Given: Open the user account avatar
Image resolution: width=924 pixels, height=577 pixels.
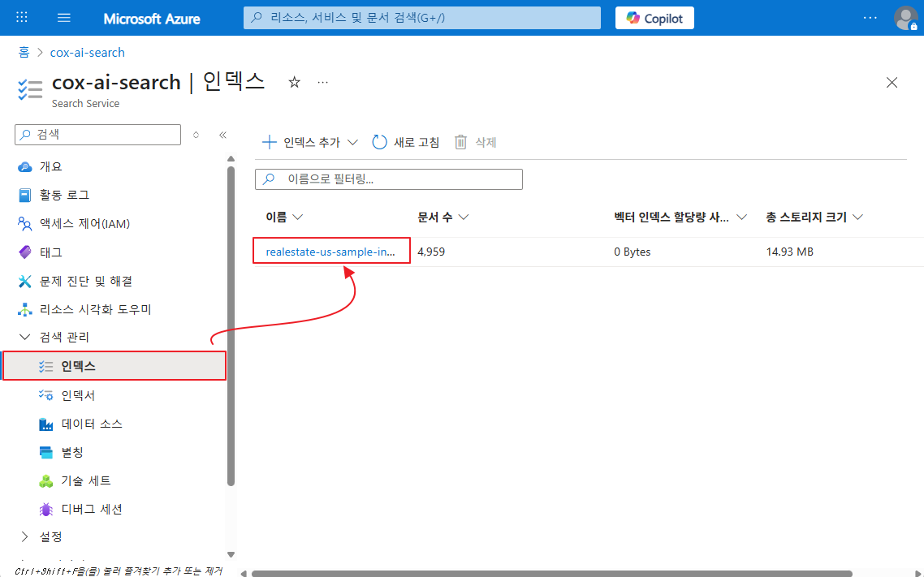Looking at the screenshot, I should click(x=905, y=18).
